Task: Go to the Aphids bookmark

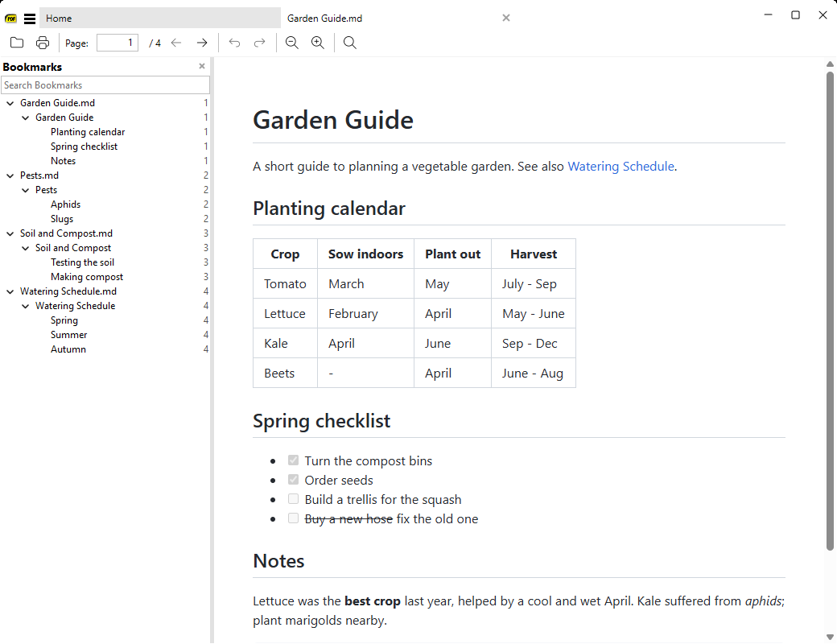Action: pyautogui.click(x=66, y=204)
